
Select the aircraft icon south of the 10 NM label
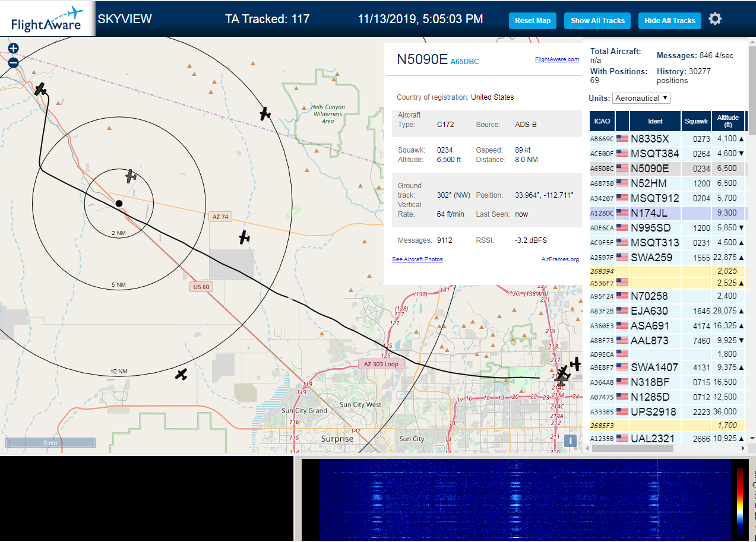click(x=181, y=375)
